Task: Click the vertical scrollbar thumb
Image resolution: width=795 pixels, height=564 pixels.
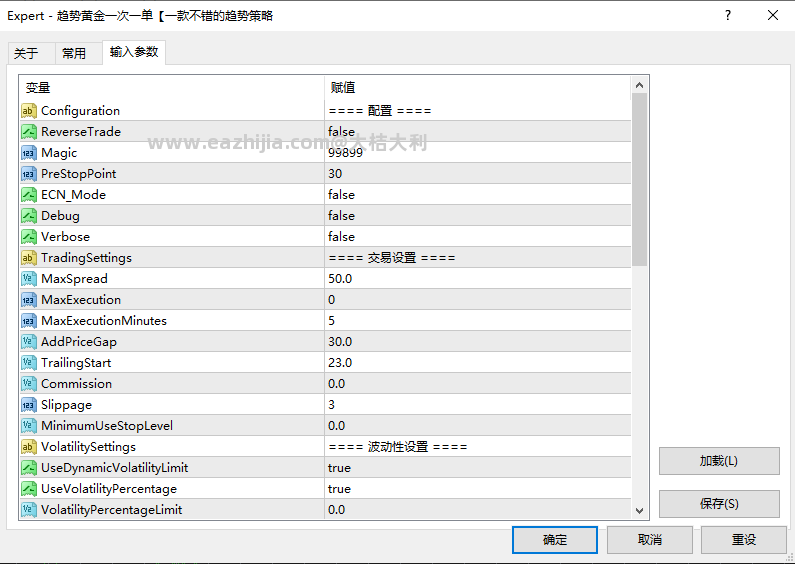Action: 639,180
